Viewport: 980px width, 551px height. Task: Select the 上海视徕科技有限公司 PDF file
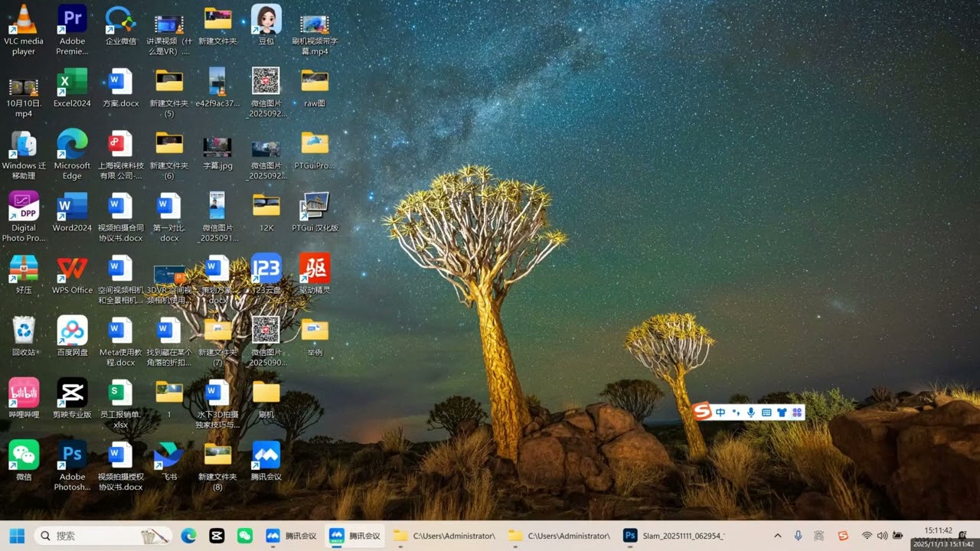(x=120, y=155)
